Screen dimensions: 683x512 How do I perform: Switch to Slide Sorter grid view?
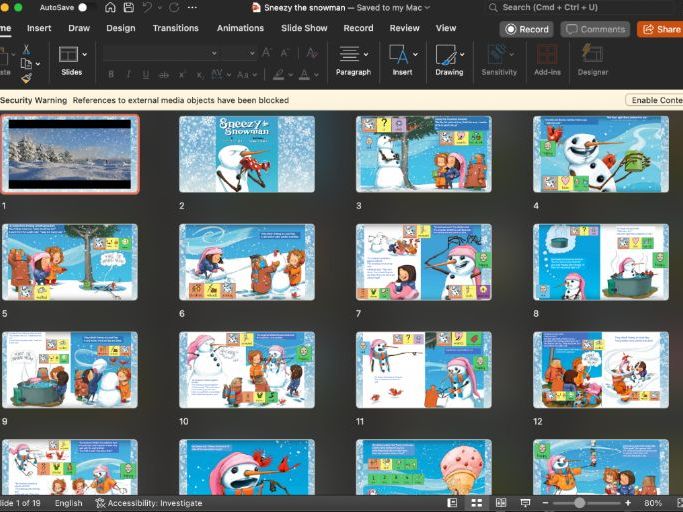(477, 503)
